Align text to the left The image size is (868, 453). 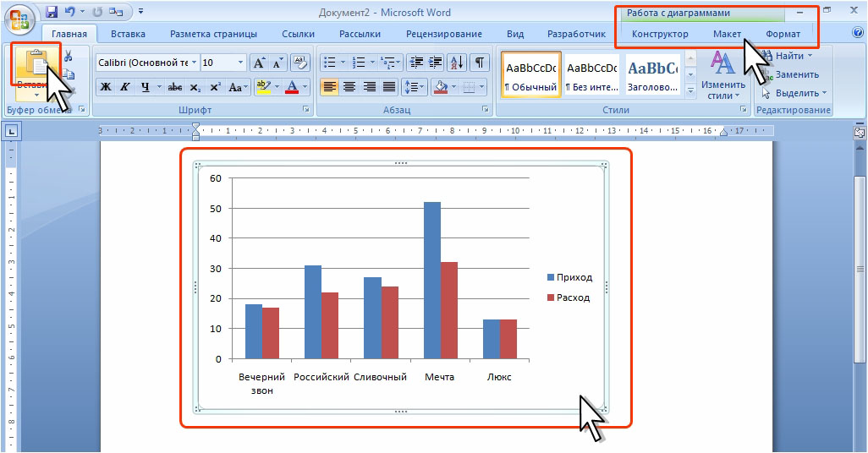[x=329, y=87]
